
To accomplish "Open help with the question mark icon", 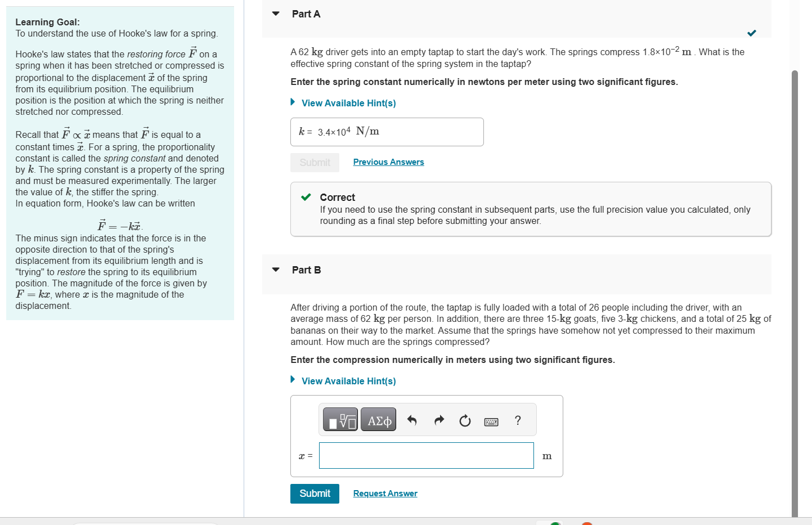I will pos(518,420).
